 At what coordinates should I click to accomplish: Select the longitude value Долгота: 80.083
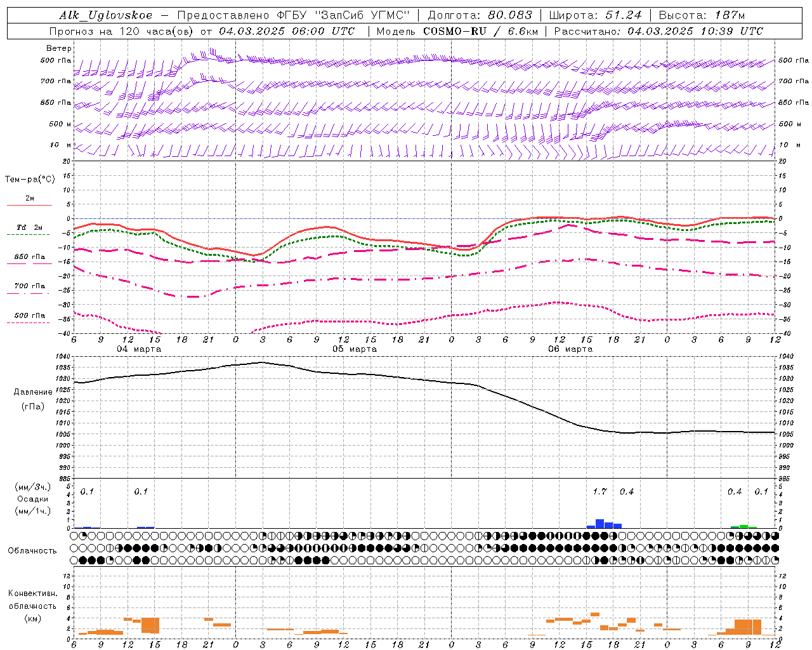481,16
